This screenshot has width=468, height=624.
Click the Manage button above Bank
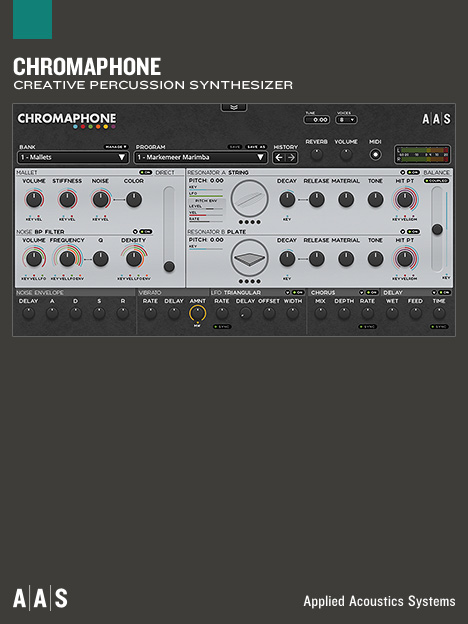click(116, 147)
